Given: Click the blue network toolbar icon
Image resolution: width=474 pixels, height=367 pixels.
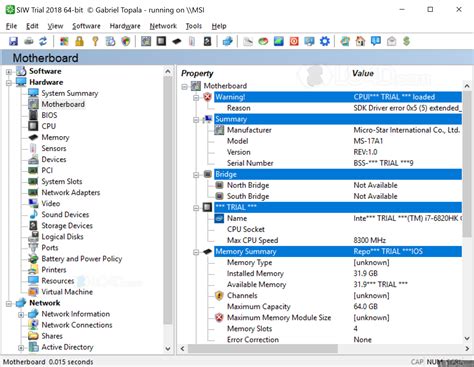Looking at the screenshot, I should pos(228,41).
